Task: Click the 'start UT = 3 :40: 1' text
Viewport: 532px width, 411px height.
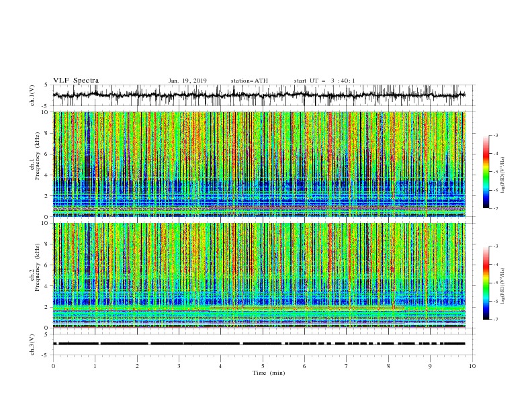Action: [x=324, y=81]
